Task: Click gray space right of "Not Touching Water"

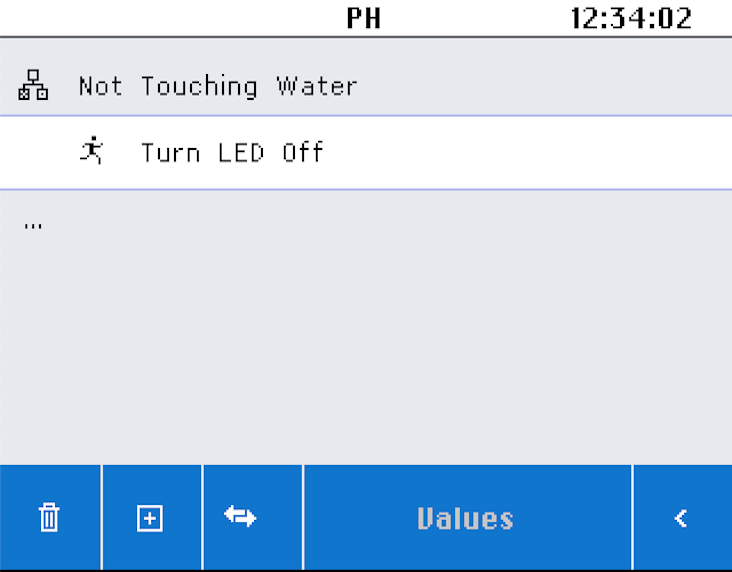Action: pos(540,86)
